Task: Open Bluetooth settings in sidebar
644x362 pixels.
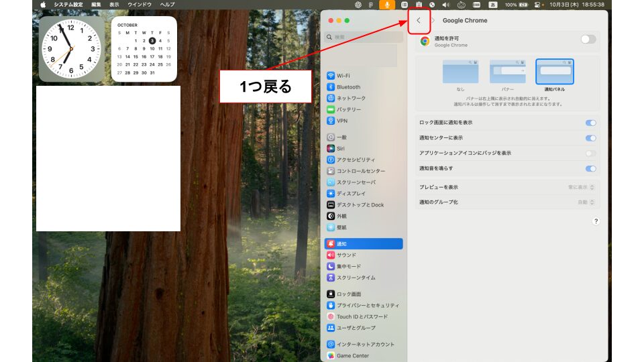Action: click(347, 87)
